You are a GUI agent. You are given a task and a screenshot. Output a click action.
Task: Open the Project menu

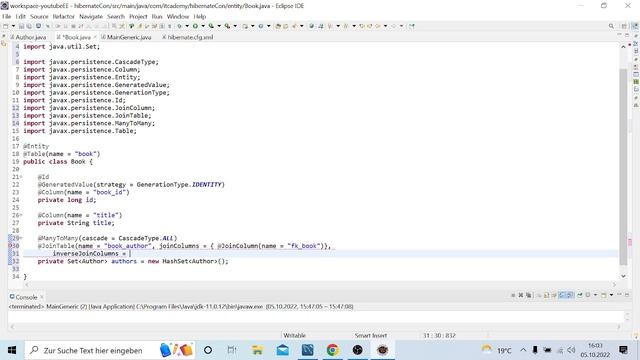138,16
